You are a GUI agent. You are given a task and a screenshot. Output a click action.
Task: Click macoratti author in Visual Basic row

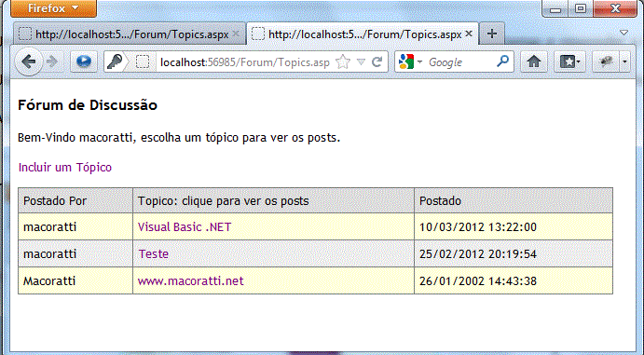click(x=49, y=227)
